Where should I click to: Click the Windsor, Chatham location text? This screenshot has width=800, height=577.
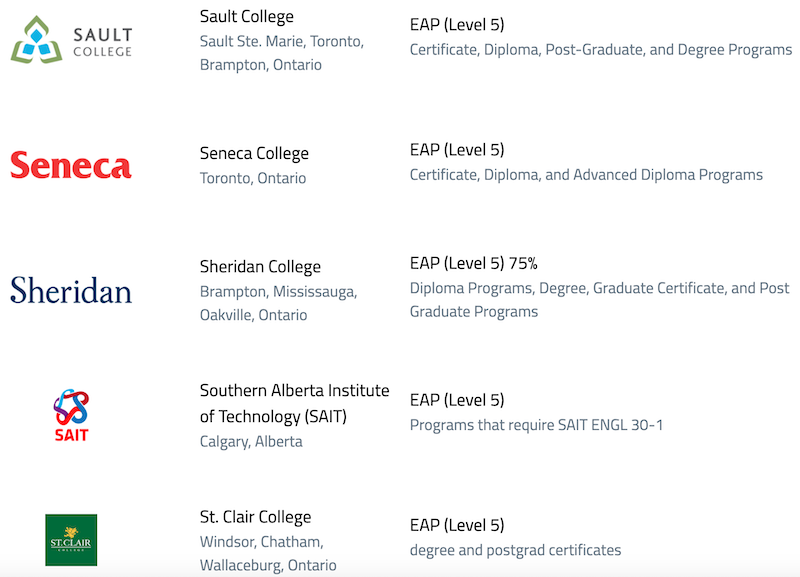click(261, 541)
